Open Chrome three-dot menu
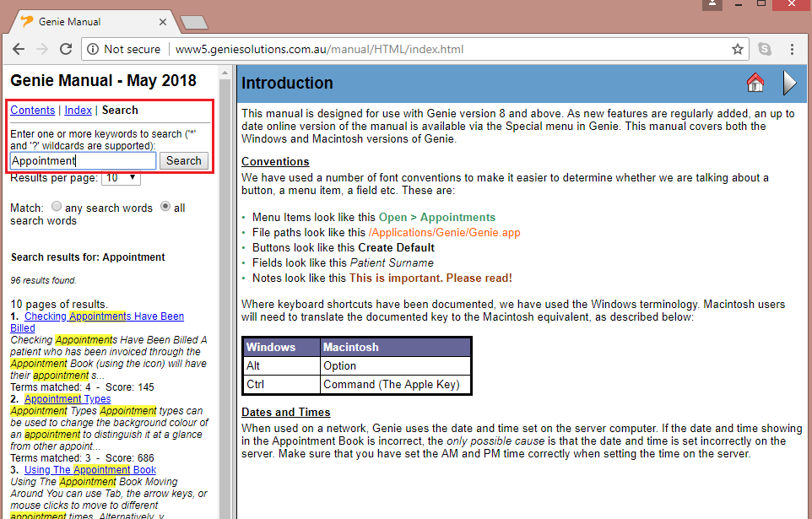Image resolution: width=812 pixels, height=519 pixels. [792, 49]
